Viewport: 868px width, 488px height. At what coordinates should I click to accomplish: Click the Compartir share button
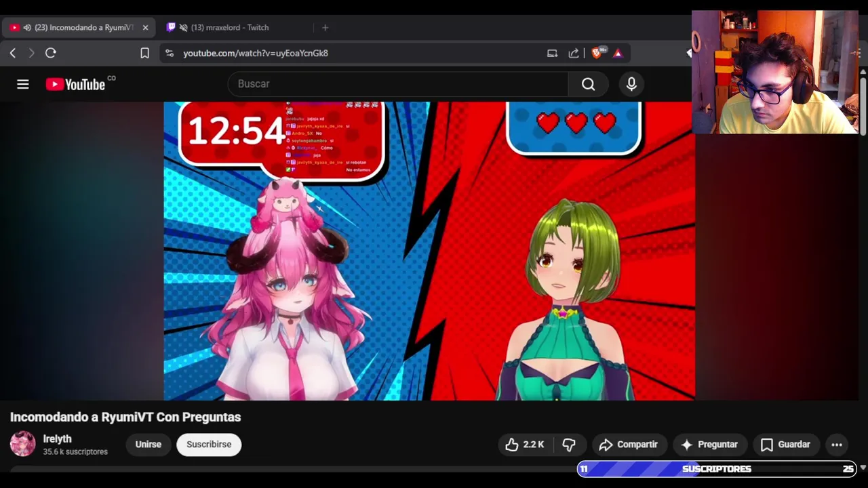[629, 445]
